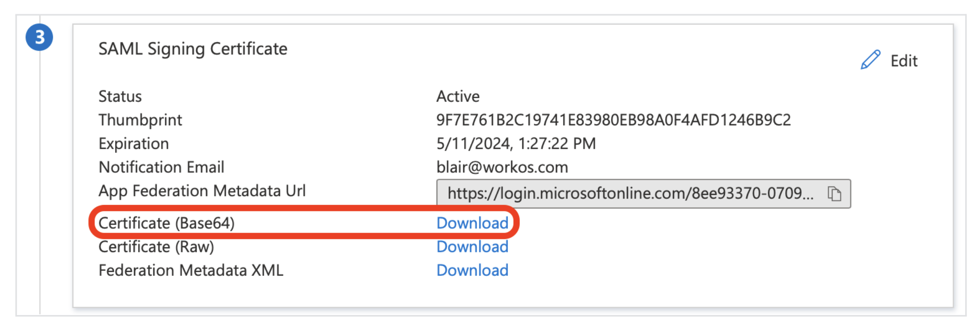
Task: Download the Federation Metadata XML
Action: pyautogui.click(x=472, y=270)
